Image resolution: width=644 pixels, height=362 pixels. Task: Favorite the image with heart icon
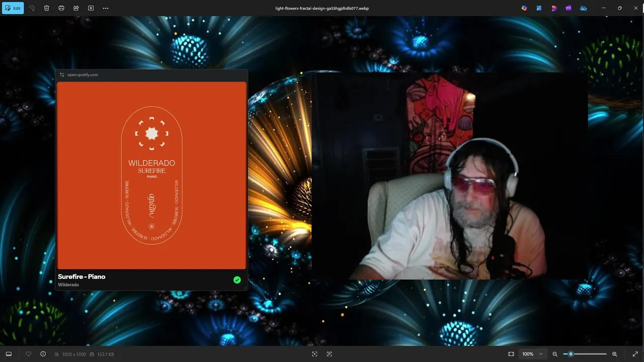click(29, 354)
